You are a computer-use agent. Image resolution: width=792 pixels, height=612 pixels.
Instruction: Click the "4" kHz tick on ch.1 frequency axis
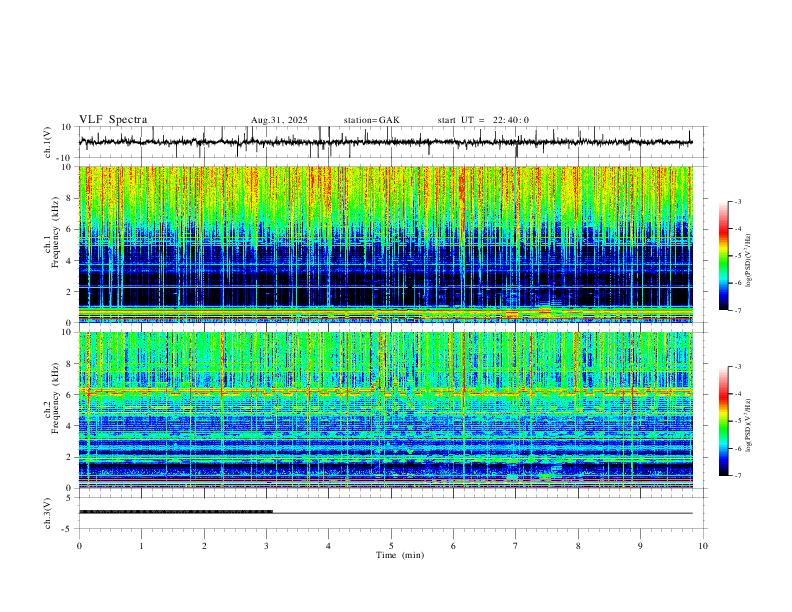70,261
